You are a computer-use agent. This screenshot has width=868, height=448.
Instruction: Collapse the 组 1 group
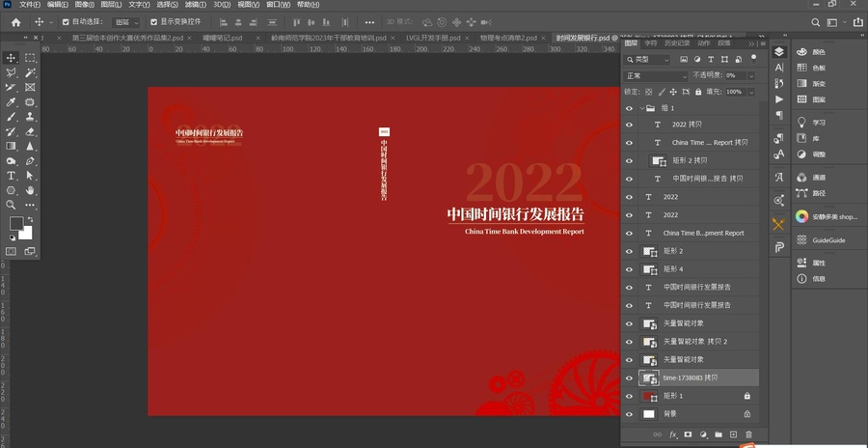point(642,109)
